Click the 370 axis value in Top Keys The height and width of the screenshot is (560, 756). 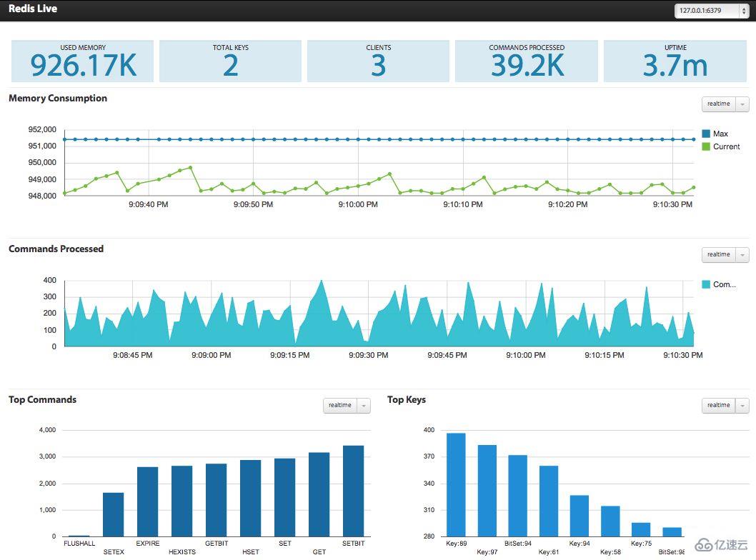(x=429, y=456)
